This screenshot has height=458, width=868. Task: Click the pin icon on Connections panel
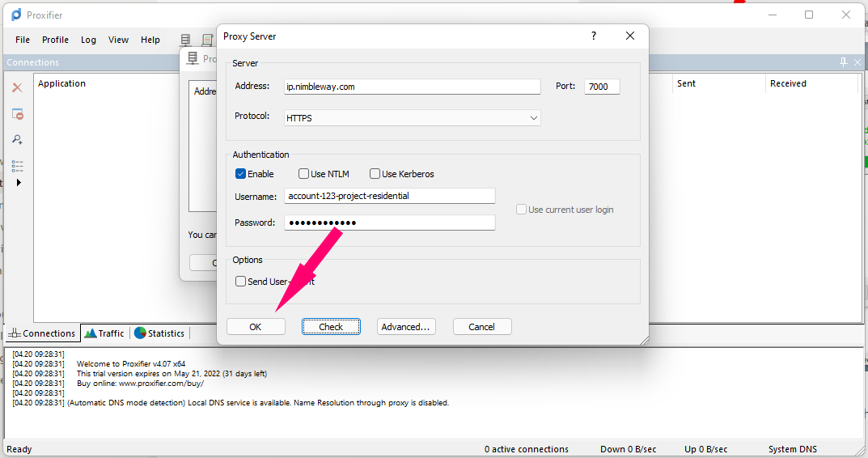click(x=843, y=62)
